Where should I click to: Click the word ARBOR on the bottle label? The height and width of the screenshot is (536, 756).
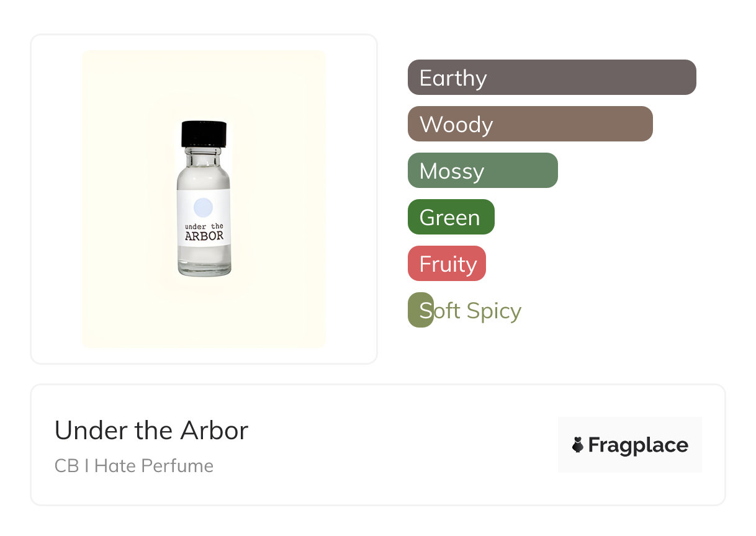pos(204,236)
